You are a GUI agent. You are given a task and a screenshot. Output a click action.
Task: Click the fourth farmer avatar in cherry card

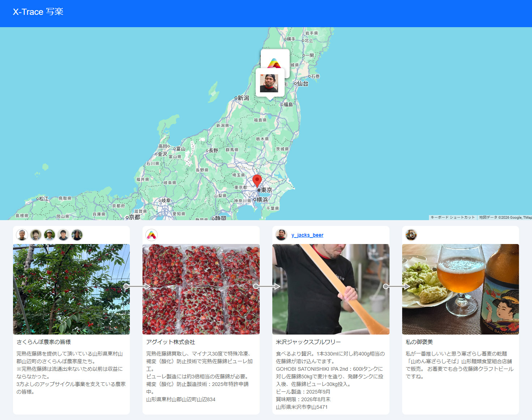pyautogui.click(x=63, y=235)
